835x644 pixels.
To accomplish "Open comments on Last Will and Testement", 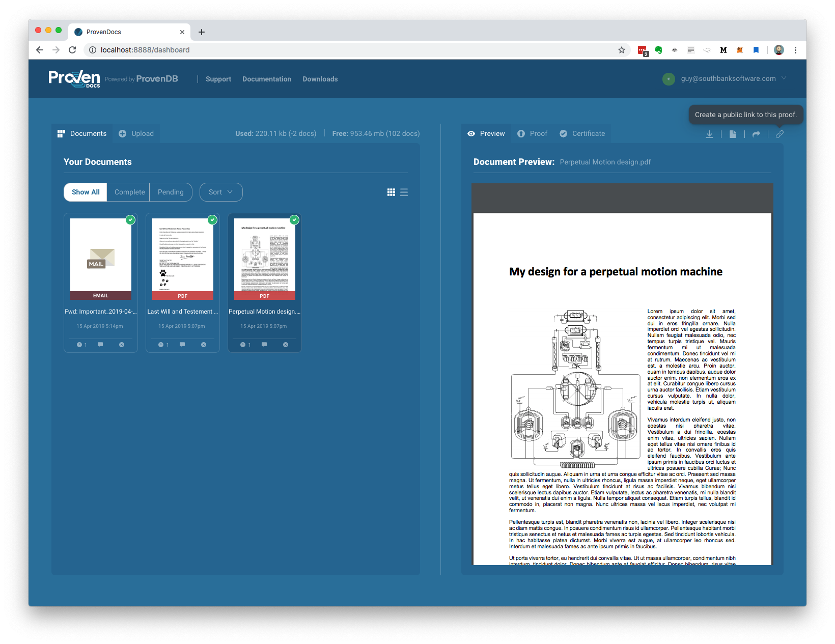I will click(x=182, y=345).
